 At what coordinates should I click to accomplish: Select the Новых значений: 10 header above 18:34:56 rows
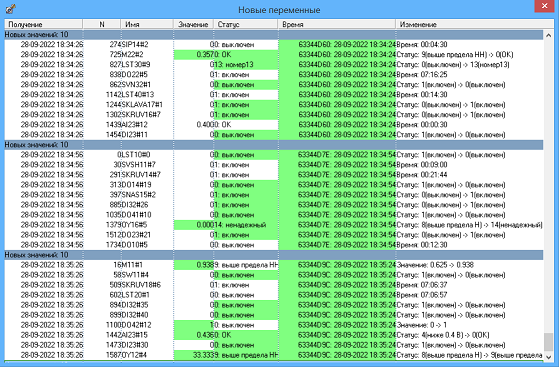[274, 145]
